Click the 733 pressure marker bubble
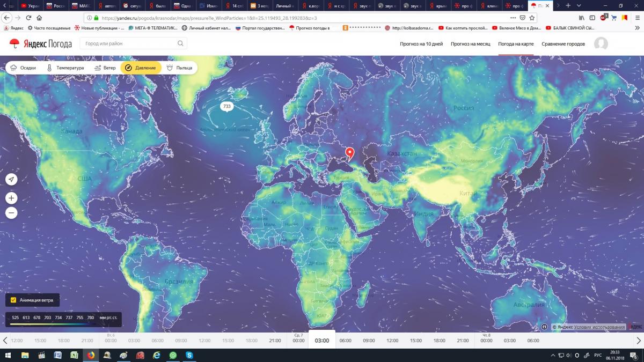The height and width of the screenshot is (362, 644). pyautogui.click(x=226, y=107)
